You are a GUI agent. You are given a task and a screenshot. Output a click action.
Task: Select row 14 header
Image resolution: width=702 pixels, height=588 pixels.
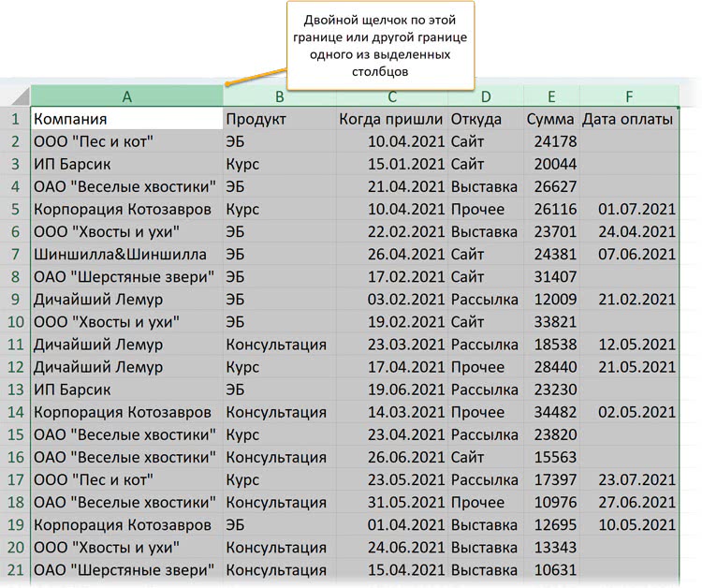click(x=15, y=412)
